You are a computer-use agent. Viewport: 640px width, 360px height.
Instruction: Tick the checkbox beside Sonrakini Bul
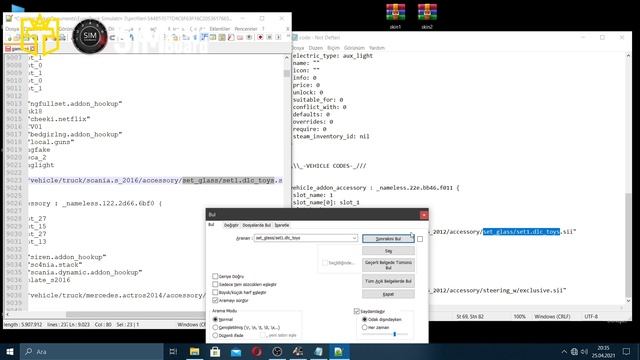click(420, 239)
